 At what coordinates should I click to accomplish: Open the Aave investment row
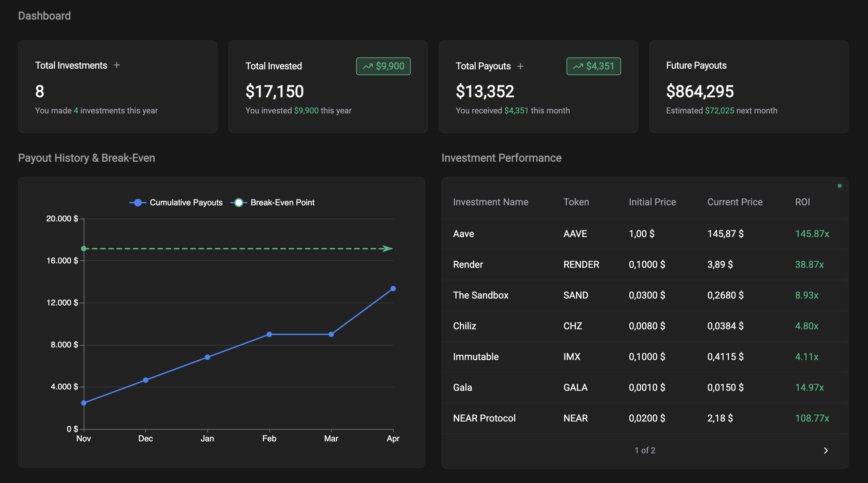(463, 234)
